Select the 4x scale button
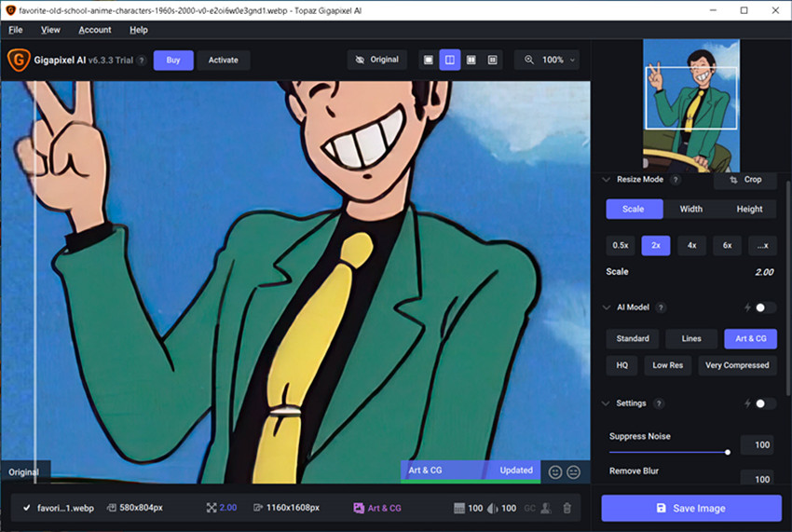 point(691,246)
